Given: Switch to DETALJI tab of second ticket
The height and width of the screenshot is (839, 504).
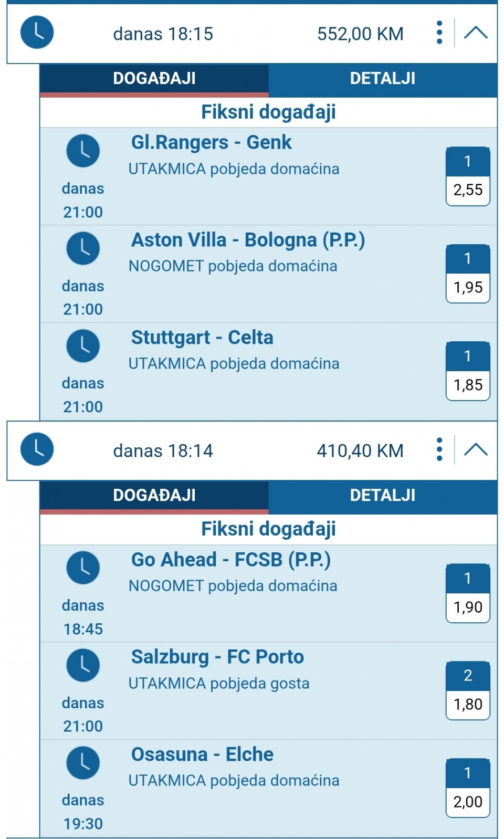Looking at the screenshot, I should [382, 496].
